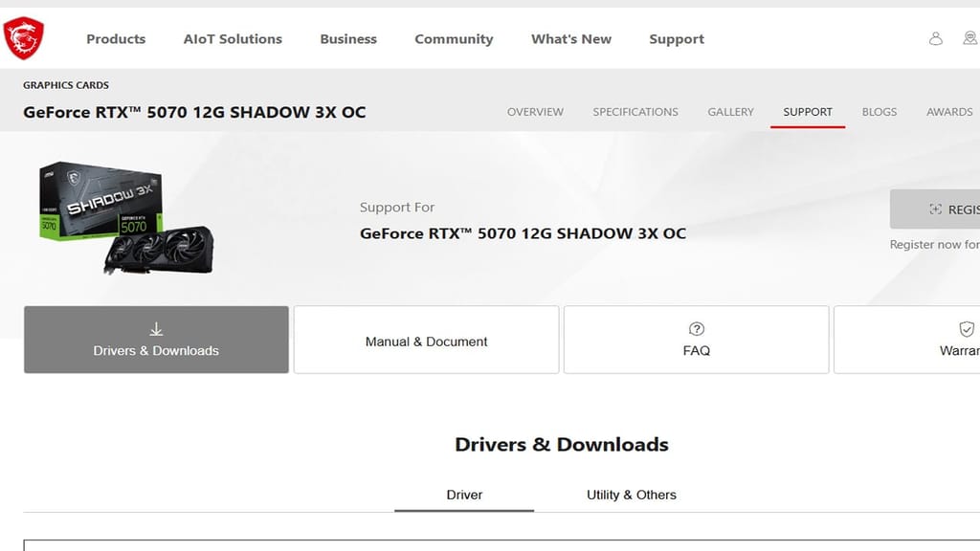Switch to the Specifications tab

coord(635,112)
